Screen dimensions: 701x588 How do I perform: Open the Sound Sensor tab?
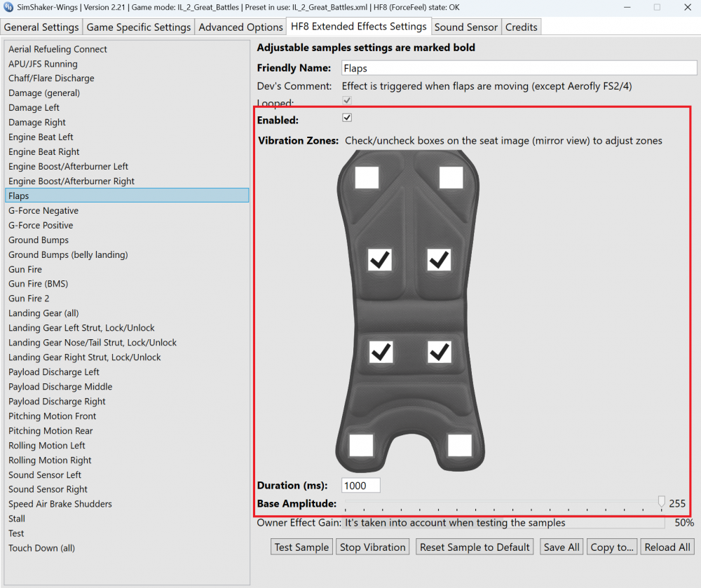pyautogui.click(x=466, y=27)
